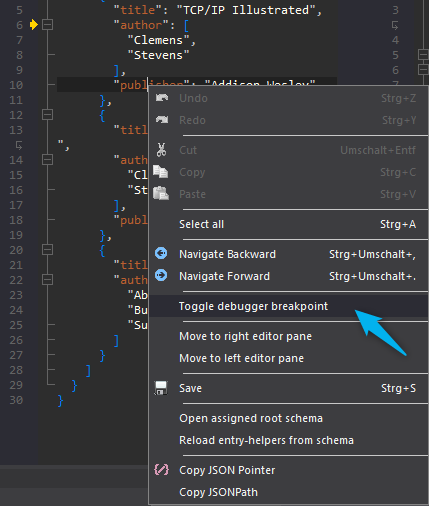Collapse the fold marker on line 20
429x506 pixels.
click(47, 250)
